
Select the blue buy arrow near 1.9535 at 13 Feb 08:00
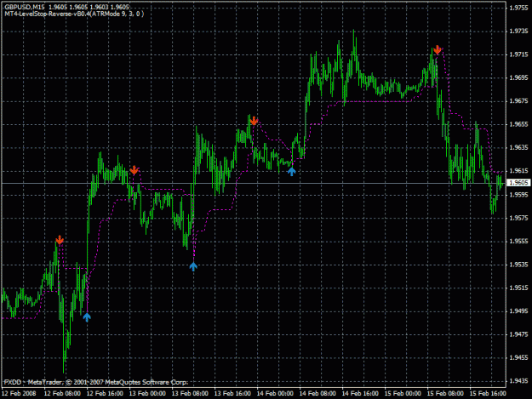pyautogui.click(x=193, y=266)
